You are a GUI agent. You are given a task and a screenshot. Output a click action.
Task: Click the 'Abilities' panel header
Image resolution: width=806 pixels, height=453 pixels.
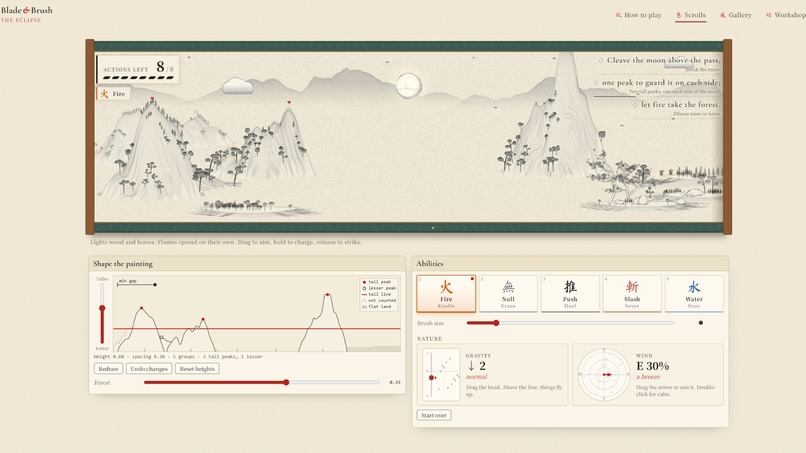570,264
